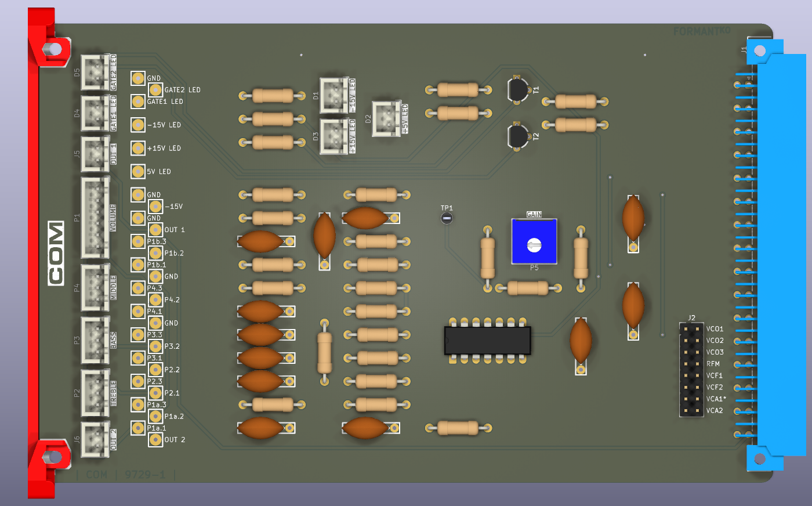The height and width of the screenshot is (506, 812).
Task: Click transistor T2
Action: coord(518,136)
